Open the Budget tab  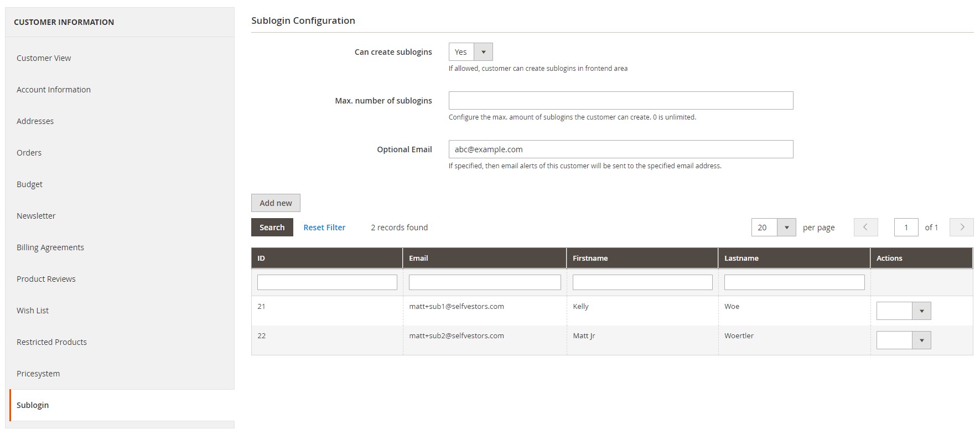click(x=29, y=184)
